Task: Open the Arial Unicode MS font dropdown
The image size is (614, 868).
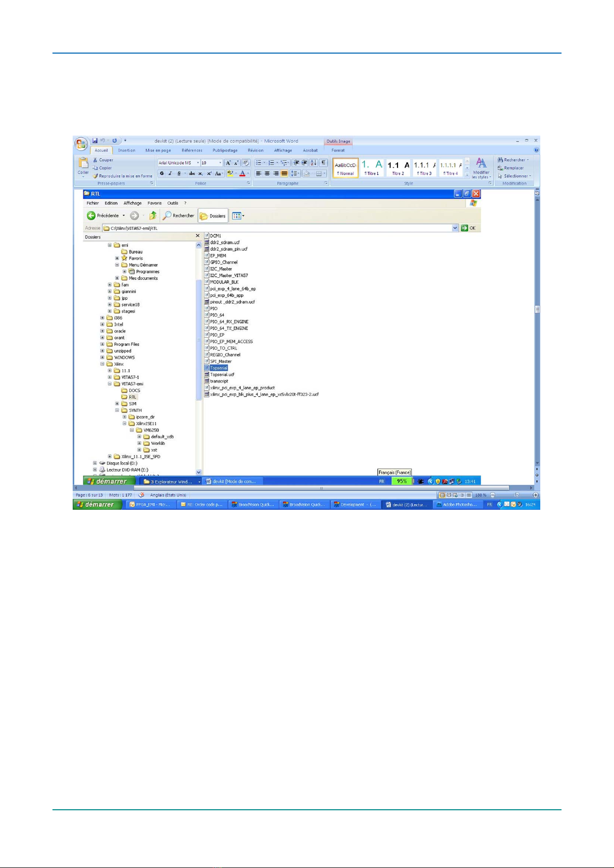Action: tap(197, 163)
